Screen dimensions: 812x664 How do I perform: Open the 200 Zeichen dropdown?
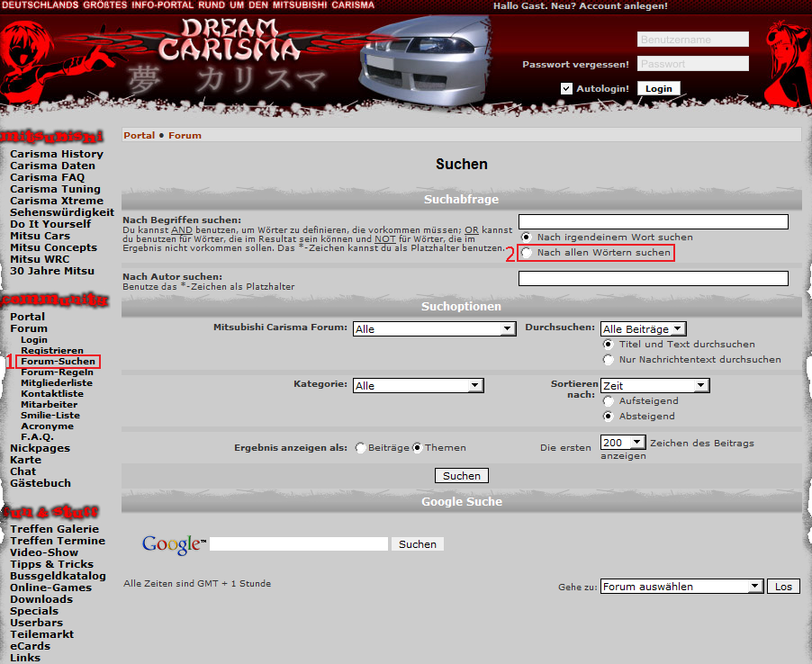[x=623, y=443]
